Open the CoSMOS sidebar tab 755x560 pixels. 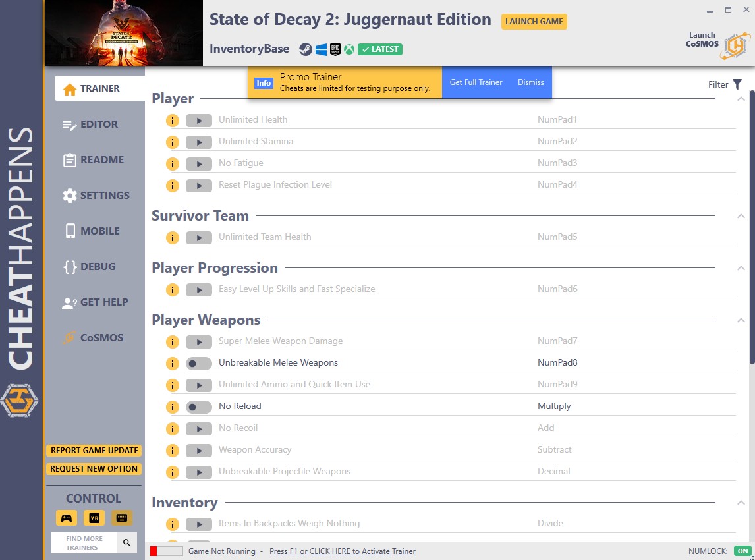click(92, 338)
